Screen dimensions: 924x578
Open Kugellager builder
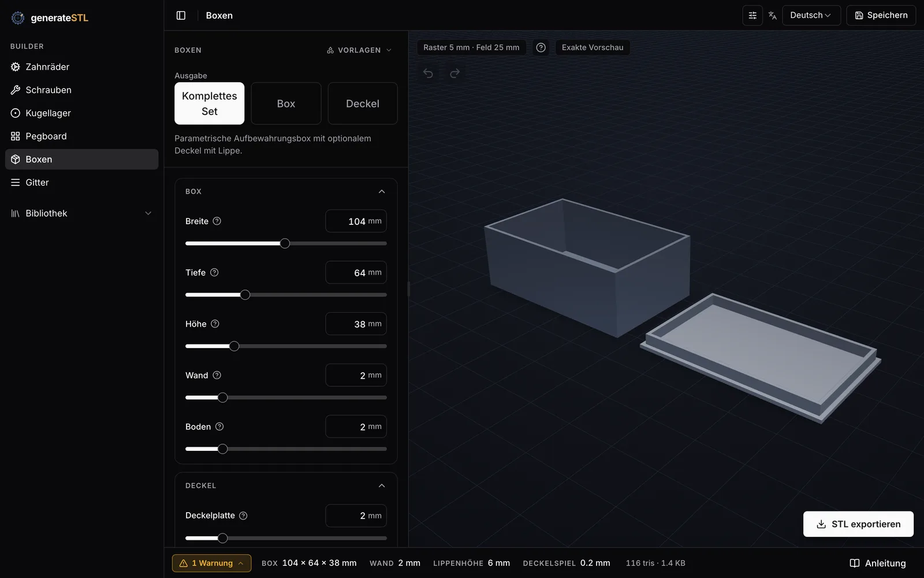click(x=81, y=113)
